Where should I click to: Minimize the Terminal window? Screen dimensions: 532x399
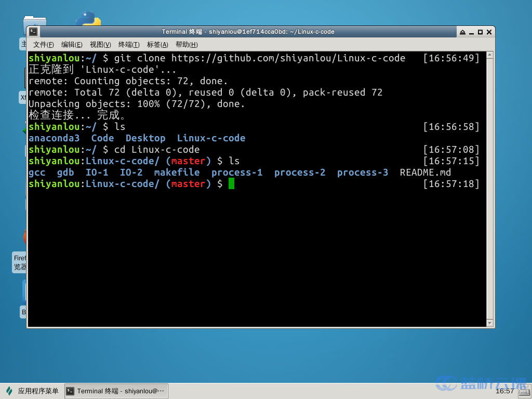[471, 32]
